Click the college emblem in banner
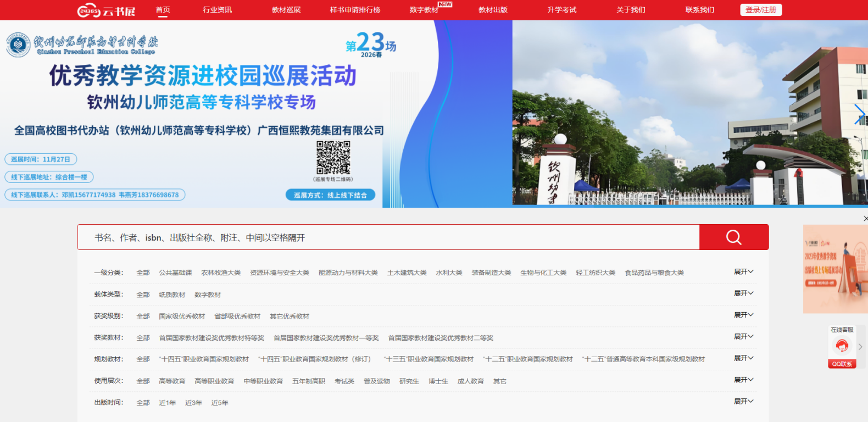 pos(18,45)
